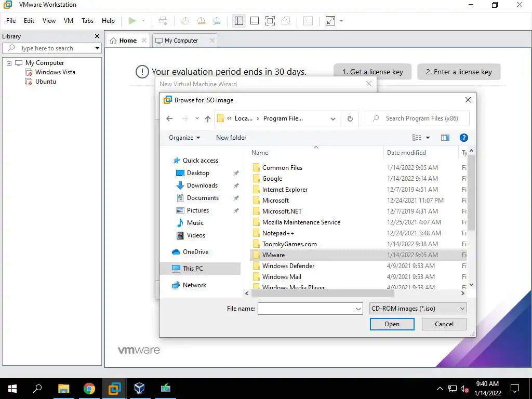The image size is (532, 399).
Task: Open File Explorer from the taskbar
Action: (x=64, y=389)
